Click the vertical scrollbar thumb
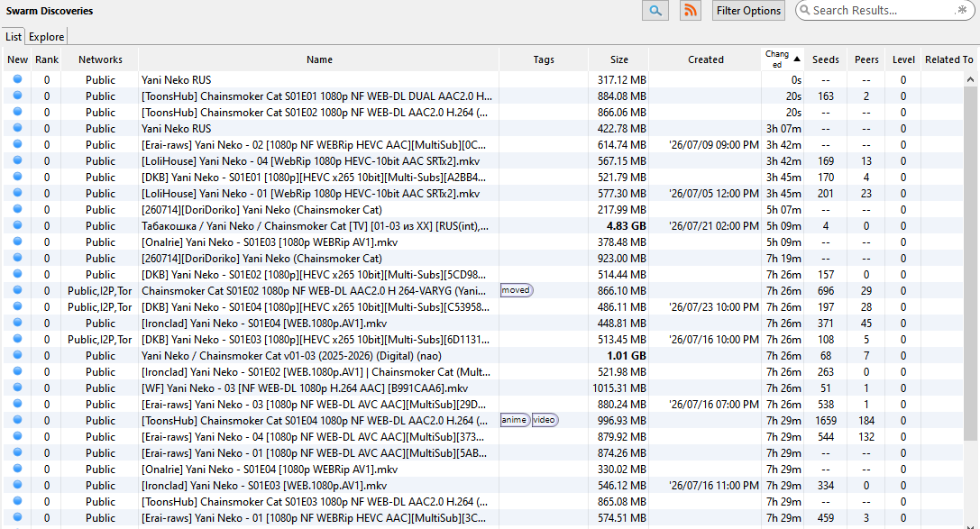Image resolution: width=980 pixels, height=529 pixels. coord(970,262)
